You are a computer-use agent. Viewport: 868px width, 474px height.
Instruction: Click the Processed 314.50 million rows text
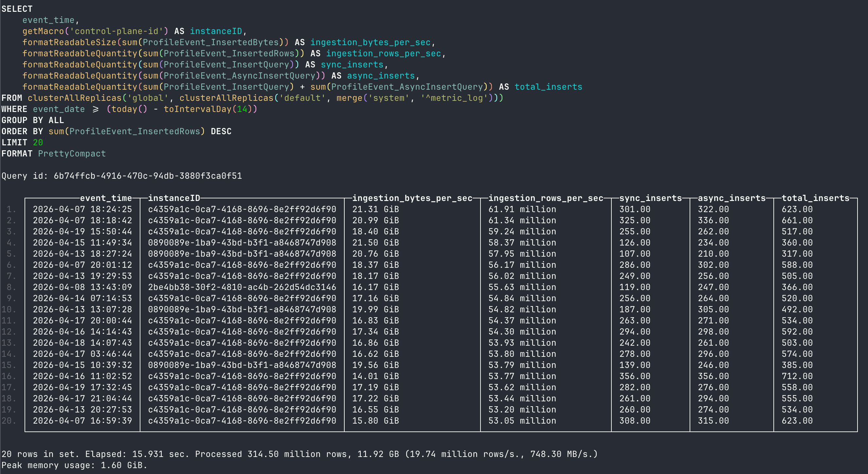(271, 454)
